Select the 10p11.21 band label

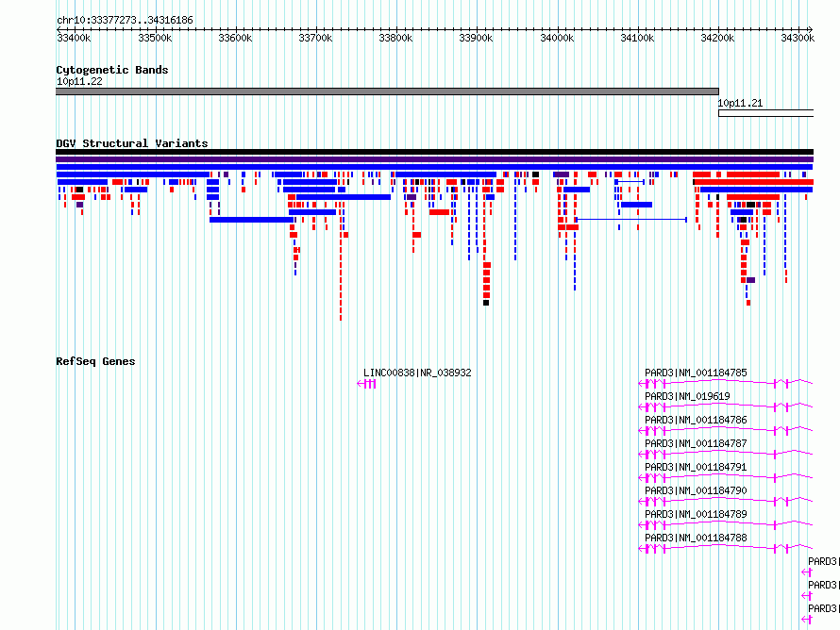(740, 103)
